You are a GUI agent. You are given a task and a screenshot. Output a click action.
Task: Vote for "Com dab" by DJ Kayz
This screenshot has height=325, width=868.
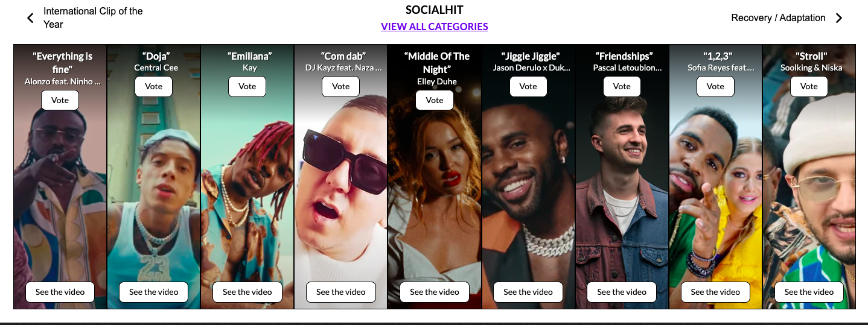point(340,86)
